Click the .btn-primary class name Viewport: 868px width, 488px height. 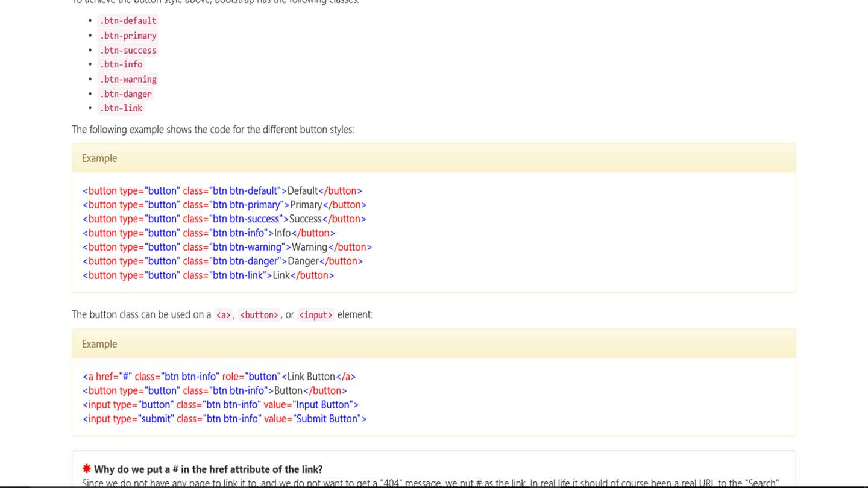128,36
